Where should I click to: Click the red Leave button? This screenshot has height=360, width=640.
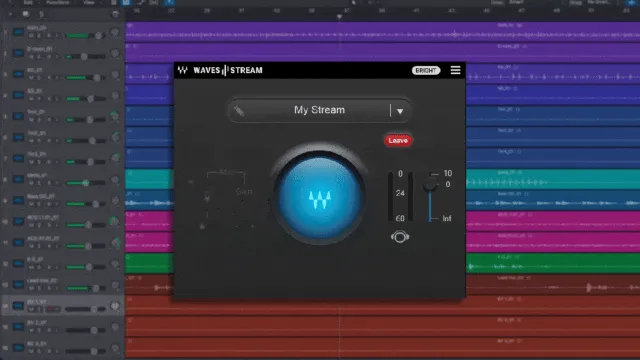coord(398,140)
